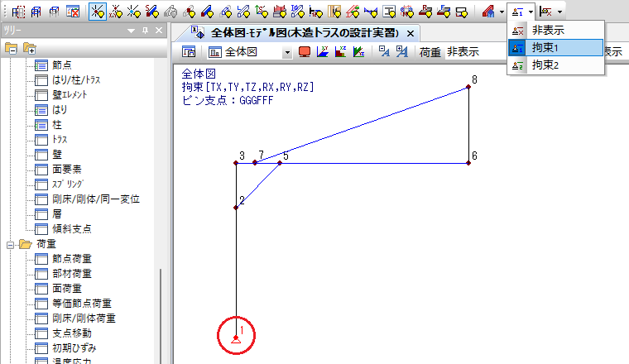The width and height of the screenshot is (629, 364).
Task: Click the view layout window icon
Action: pos(189,52)
